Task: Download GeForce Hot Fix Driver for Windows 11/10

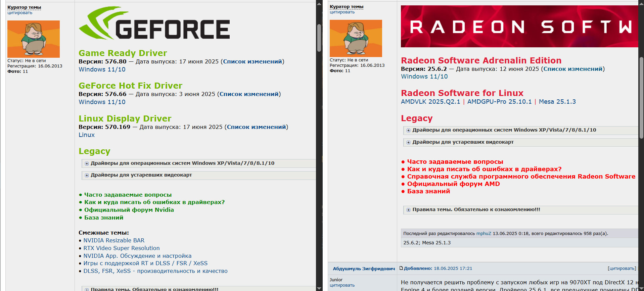Action: (102, 102)
